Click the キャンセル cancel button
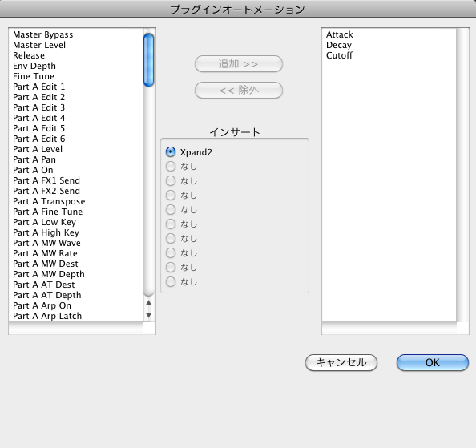This screenshot has width=476, height=448. 341,362
